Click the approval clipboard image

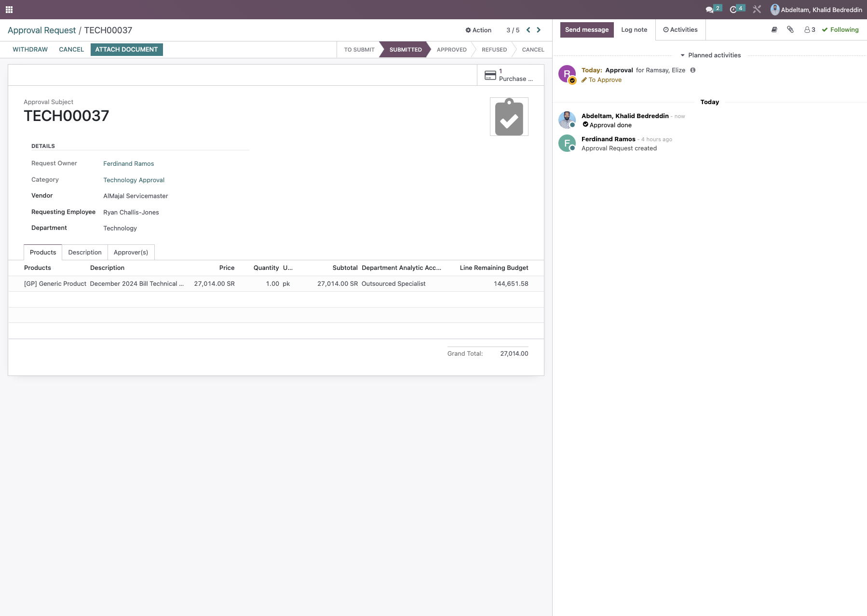click(x=509, y=117)
